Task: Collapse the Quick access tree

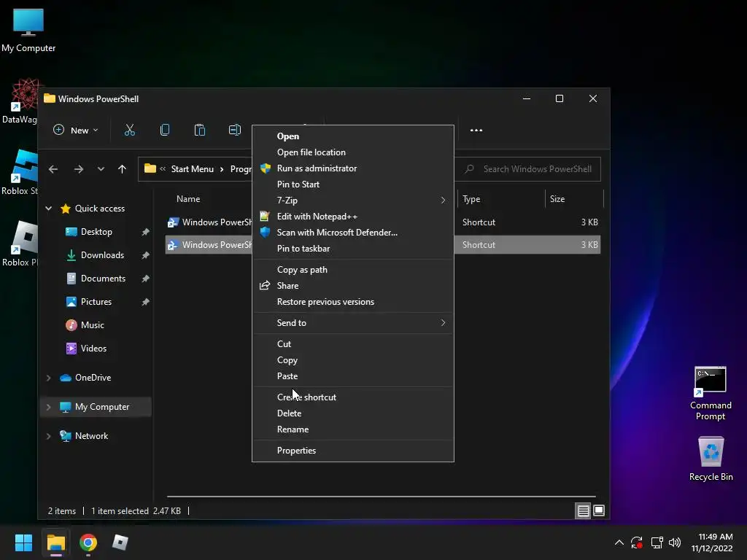Action: point(49,208)
